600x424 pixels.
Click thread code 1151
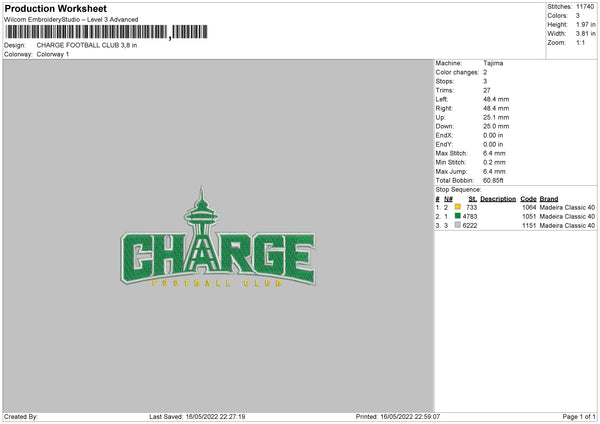pos(529,226)
